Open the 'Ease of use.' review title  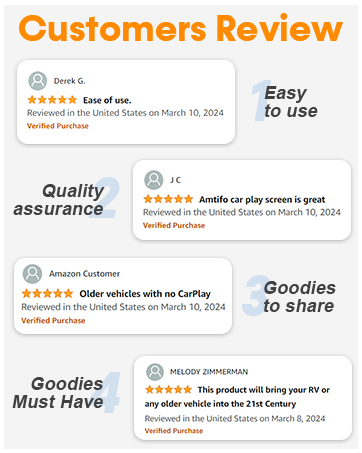tap(107, 100)
